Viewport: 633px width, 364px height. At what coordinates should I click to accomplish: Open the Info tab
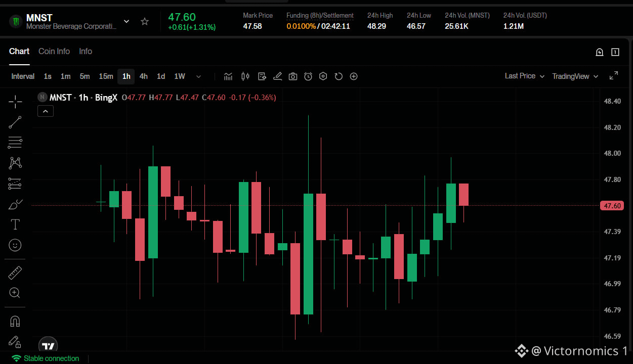[x=86, y=51]
